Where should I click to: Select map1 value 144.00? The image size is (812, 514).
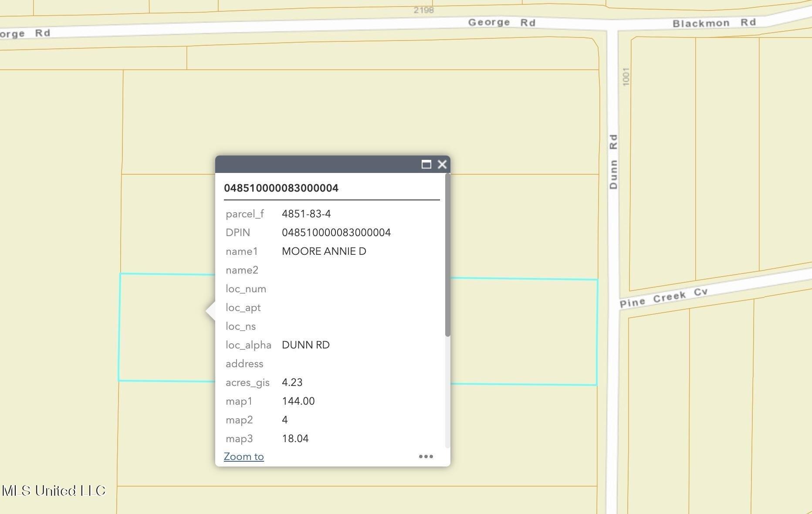(298, 401)
